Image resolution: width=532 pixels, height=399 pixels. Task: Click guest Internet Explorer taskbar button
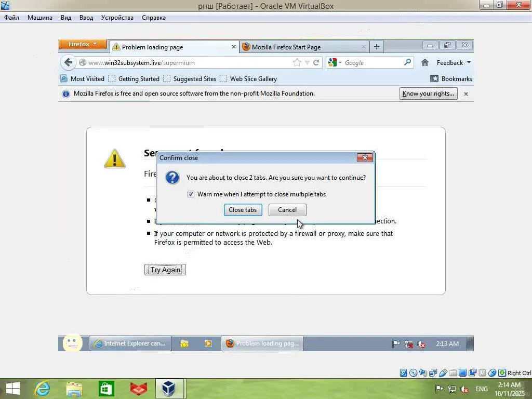[130, 343]
